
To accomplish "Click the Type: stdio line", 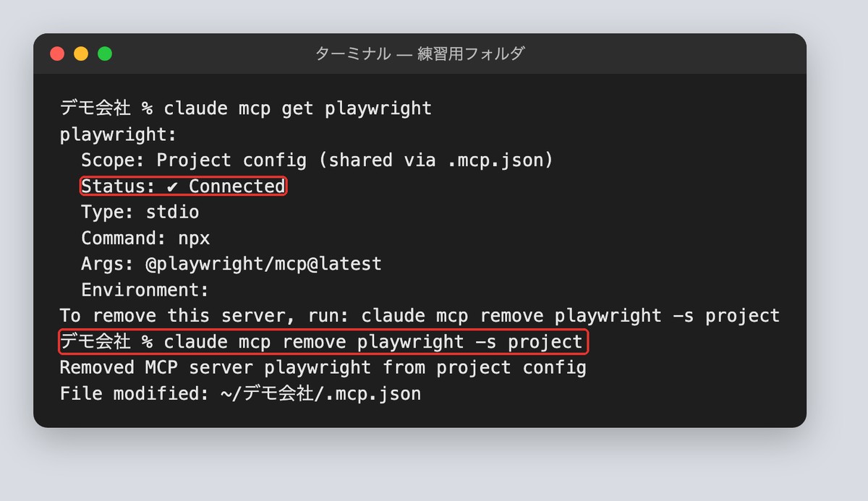I will click(140, 213).
